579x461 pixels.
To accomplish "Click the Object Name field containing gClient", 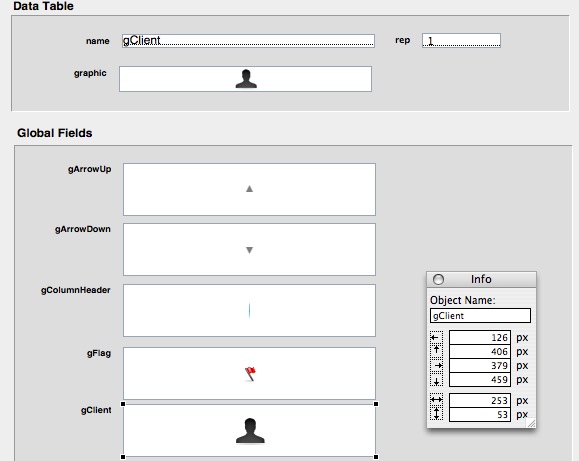I will [480, 316].
